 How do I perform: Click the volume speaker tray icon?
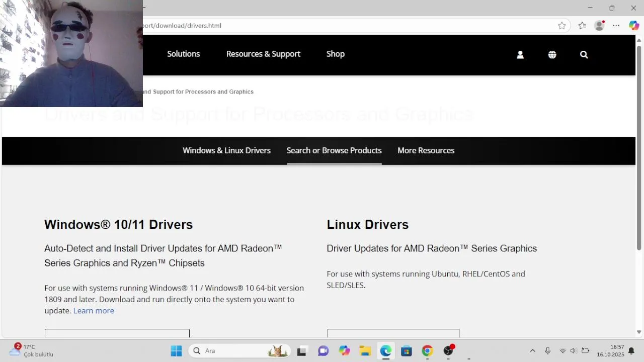[574, 351]
